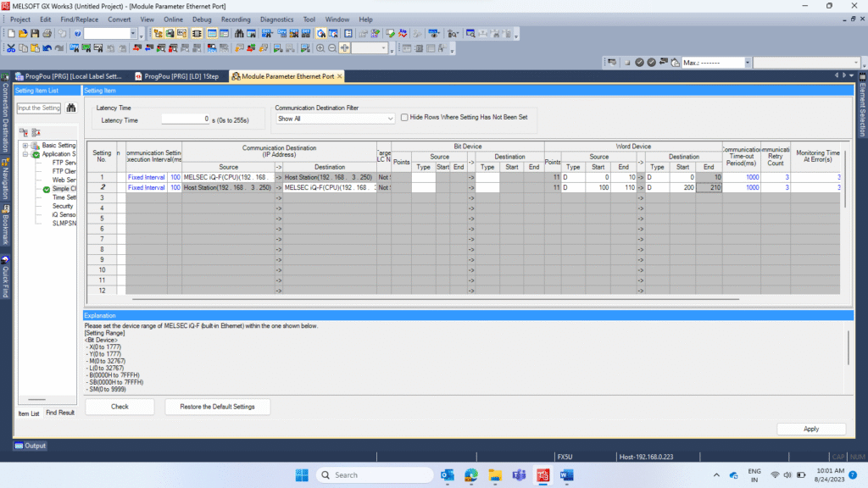Open Element Selection panel on right edge
Viewport: 868px width, 488px height.
[862, 105]
